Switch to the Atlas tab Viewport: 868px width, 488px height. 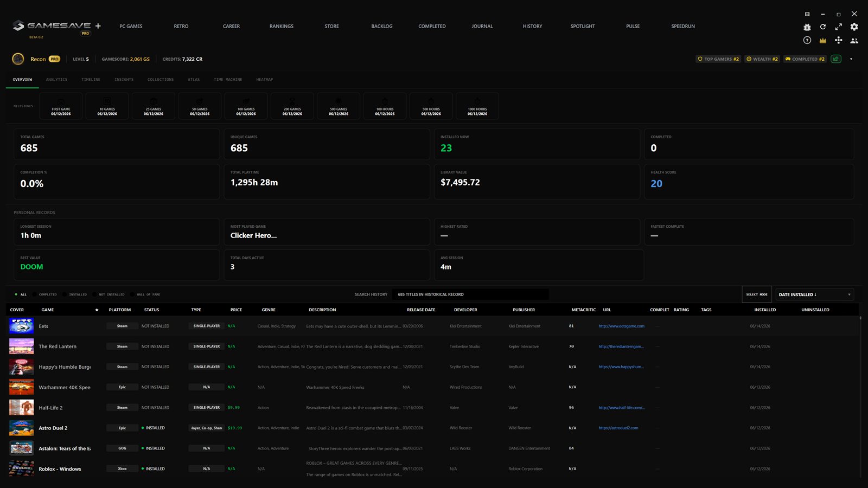point(194,80)
